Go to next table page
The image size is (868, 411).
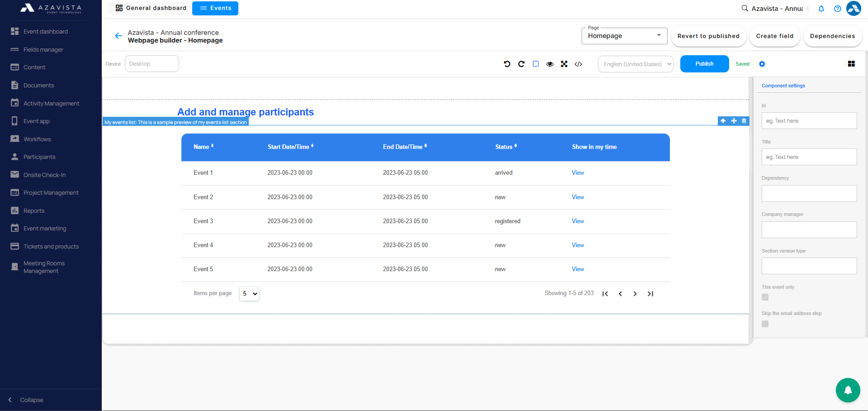635,294
